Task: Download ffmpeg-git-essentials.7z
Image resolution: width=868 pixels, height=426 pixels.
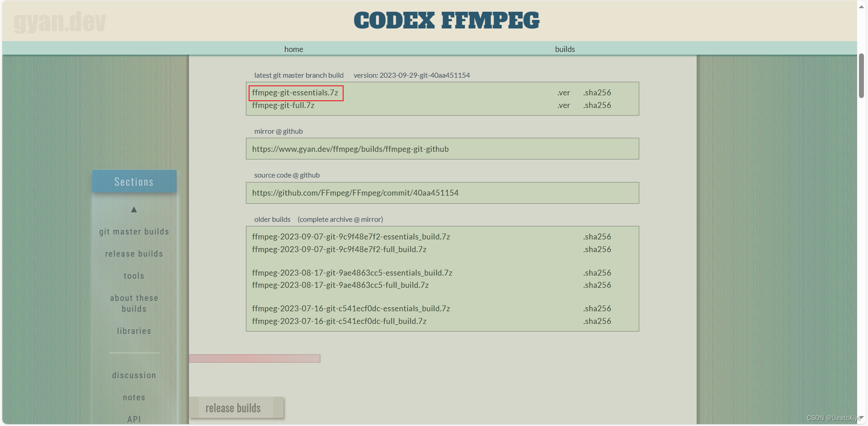Action: 295,93
